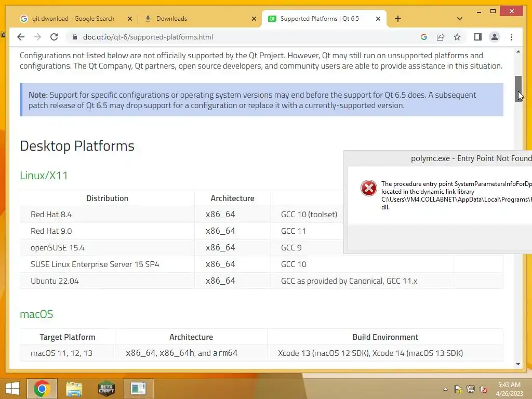Open the BetaCraft taskbar icon
The height and width of the screenshot is (399, 532).
tap(106, 389)
